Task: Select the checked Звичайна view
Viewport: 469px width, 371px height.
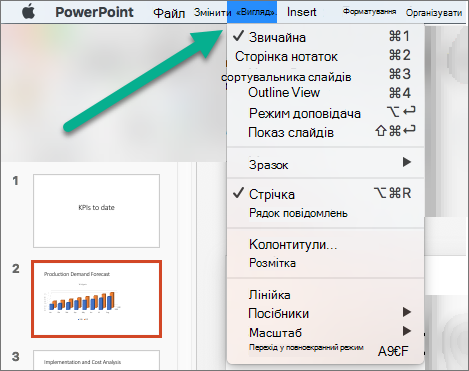Action: [x=325, y=37]
